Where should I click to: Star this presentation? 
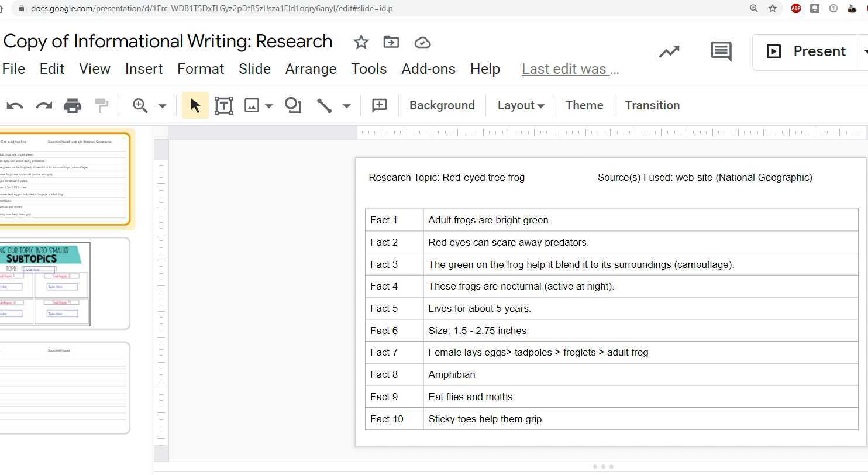(x=361, y=42)
